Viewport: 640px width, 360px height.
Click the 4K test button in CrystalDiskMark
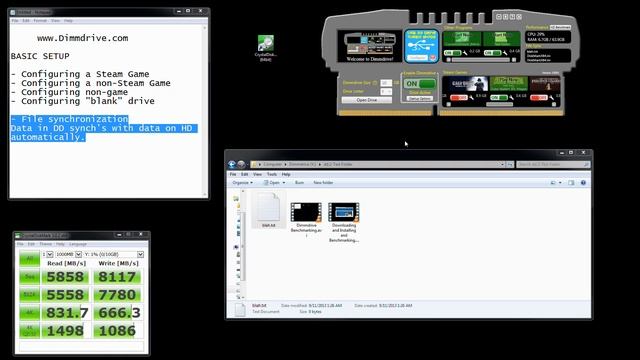29,313
